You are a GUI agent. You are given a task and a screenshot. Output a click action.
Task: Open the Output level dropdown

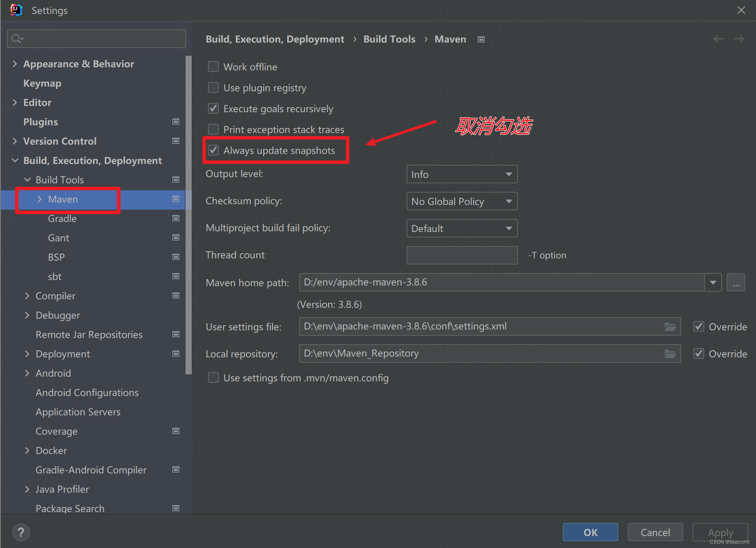(x=462, y=174)
